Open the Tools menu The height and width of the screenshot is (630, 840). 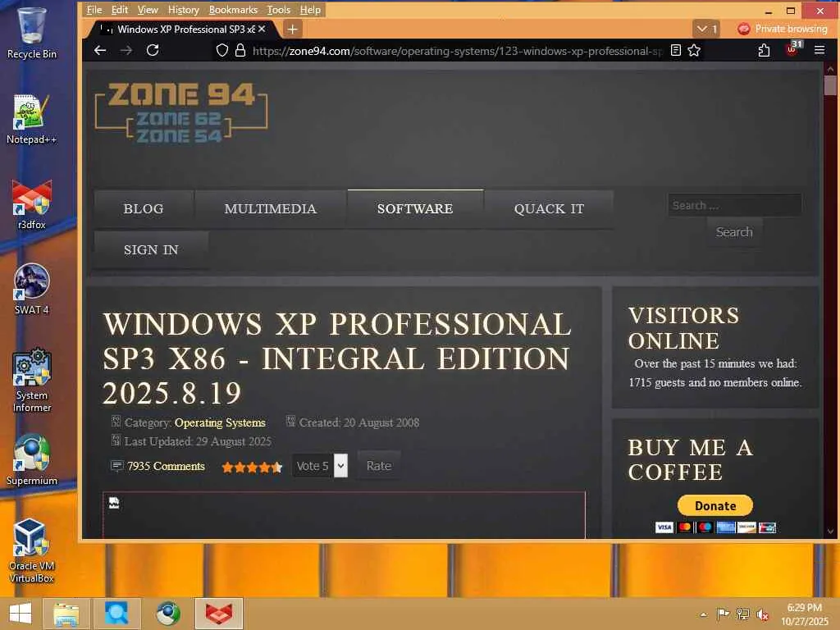point(279,10)
